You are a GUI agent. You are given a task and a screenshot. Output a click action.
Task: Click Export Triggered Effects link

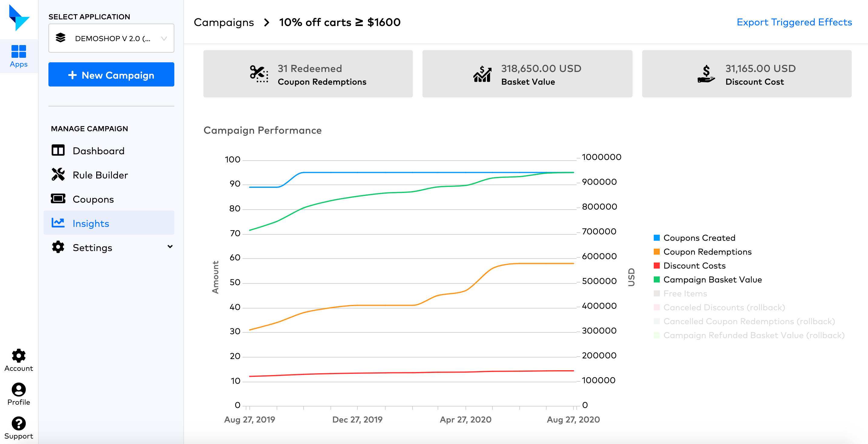click(794, 22)
